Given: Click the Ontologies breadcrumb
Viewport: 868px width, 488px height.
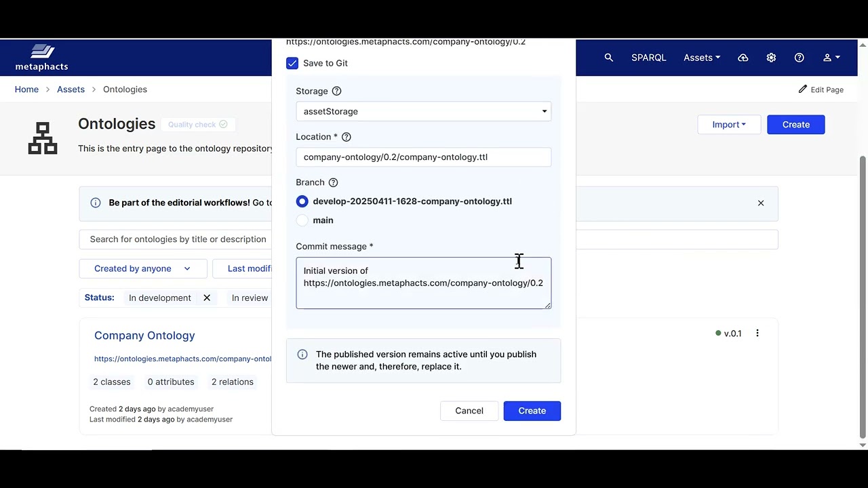Looking at the screenshot, I should tap(125, 89).
